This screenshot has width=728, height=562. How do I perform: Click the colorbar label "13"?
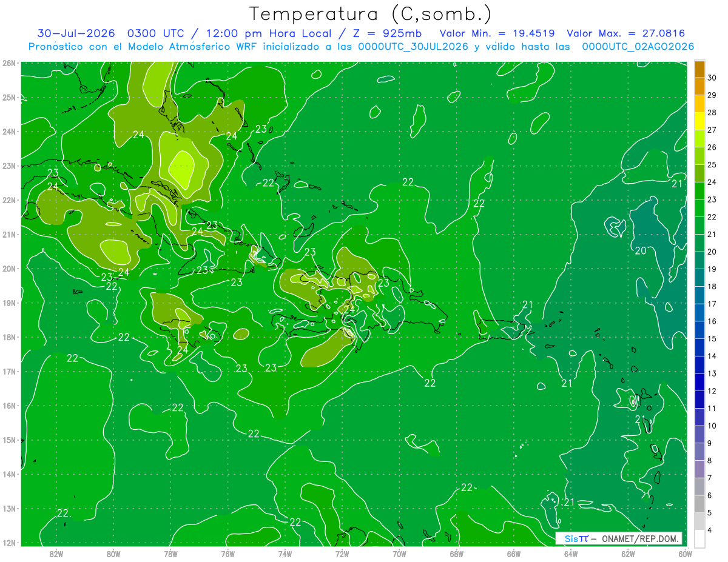(x=712, y=373)
